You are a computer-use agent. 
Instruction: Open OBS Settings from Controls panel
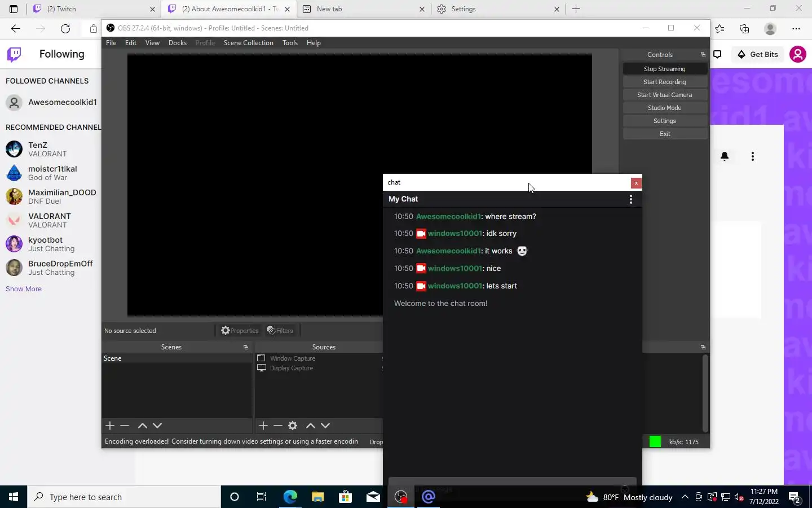[665, 121]
